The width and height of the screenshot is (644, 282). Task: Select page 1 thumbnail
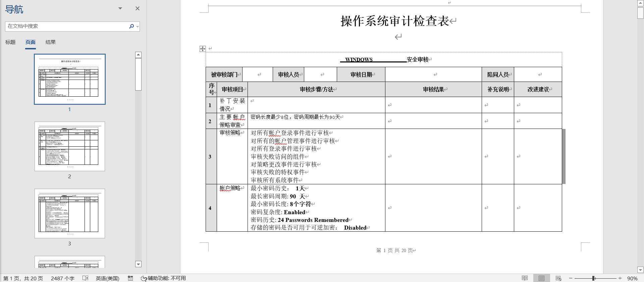click(x=70, y=79)
